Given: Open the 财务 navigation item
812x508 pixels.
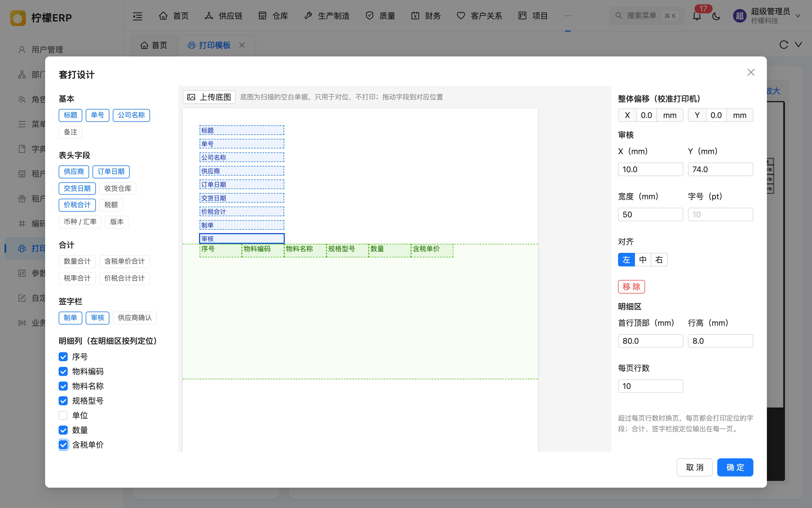Looking at the screenshot, I should pyautogui.click(x=426, y=16).
